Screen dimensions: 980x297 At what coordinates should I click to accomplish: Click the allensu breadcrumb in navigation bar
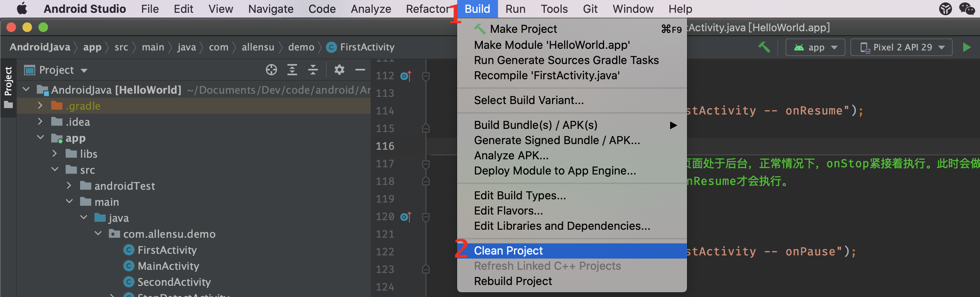(x=258, y=47)
